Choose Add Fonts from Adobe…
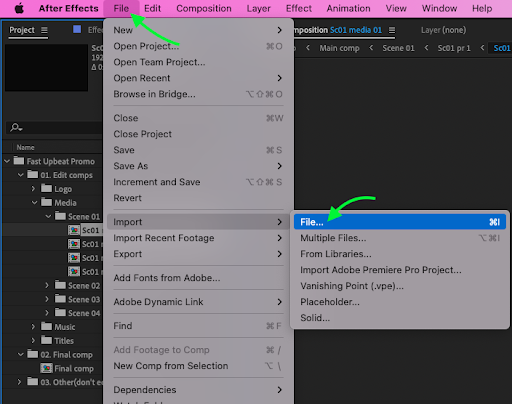This screenshot has height=404, width=512. coord(198,278)
